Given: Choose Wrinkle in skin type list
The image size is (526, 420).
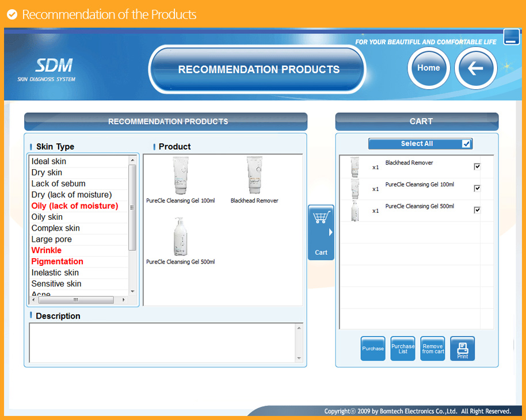Looking at the screenshot, I should click(47, 250).
